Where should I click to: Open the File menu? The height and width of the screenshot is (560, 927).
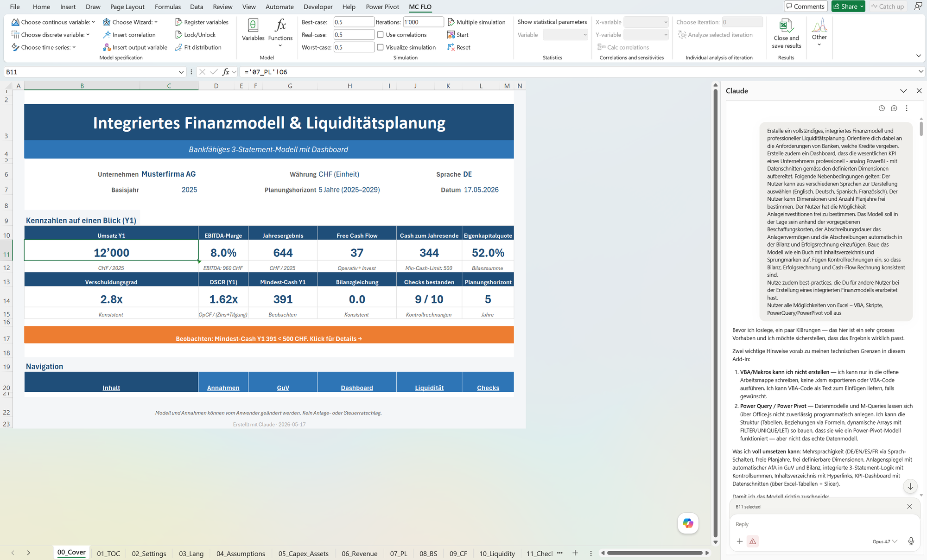(x=15, y=6)
